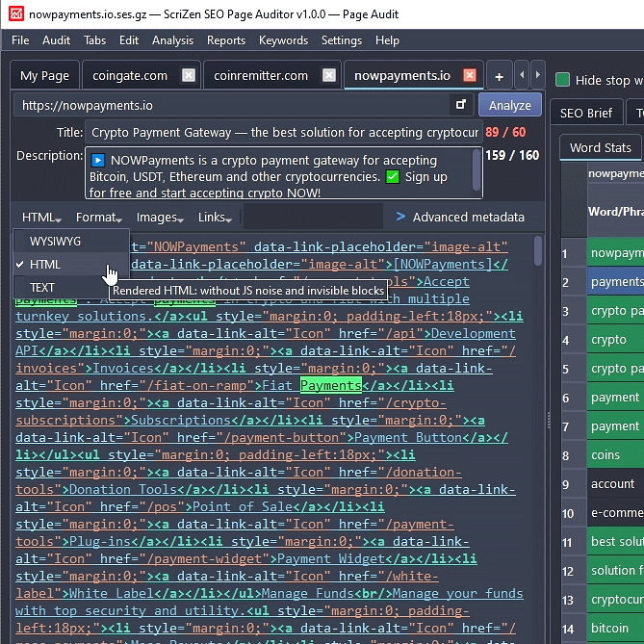Open the Tabs menu
The width and height of the screenshot is (644, 644).
click(x=95, y=40)
